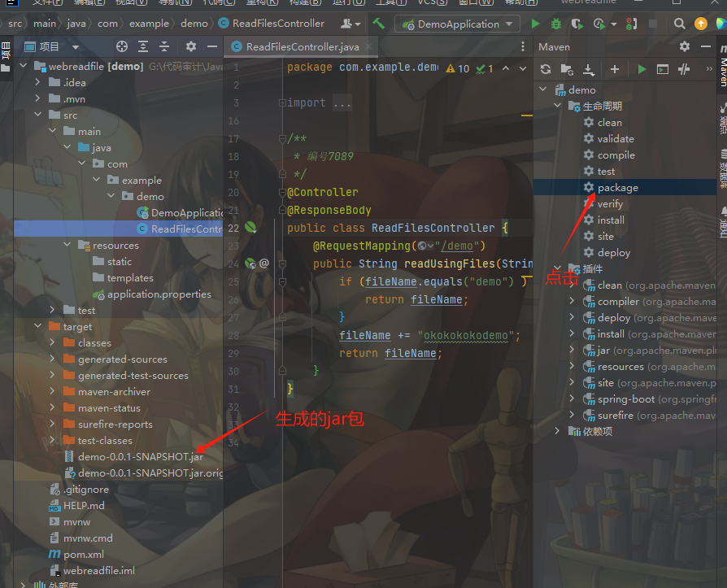Run DemoApplication with the green play icon
This screenshot has height=588, width=727.
tap(535, 24)
